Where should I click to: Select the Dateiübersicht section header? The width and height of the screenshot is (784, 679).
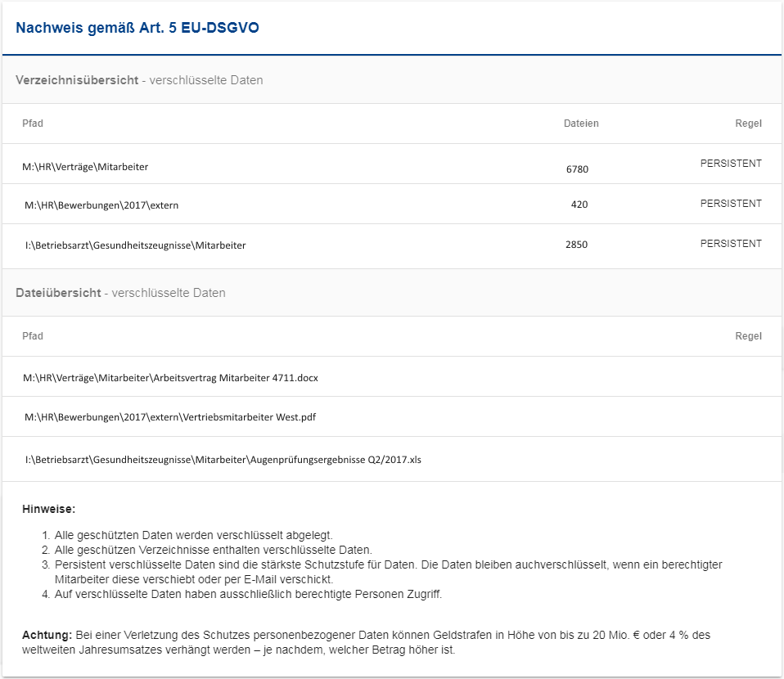pyautogui.click(x=120, y=293)
